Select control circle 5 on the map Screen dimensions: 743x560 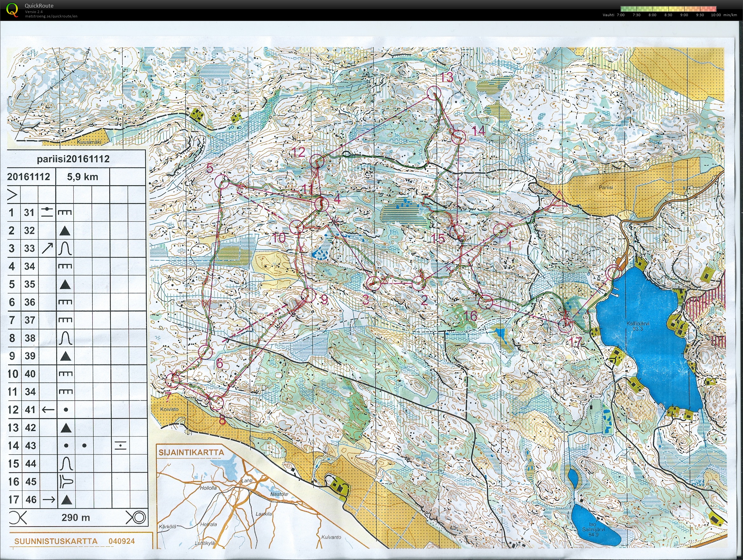point(222,181)
